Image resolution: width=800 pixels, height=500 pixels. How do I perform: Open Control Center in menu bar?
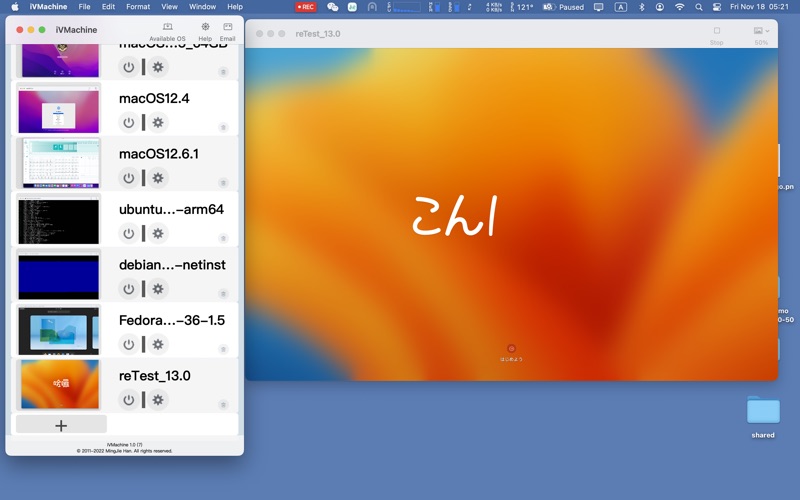point(717,7)
